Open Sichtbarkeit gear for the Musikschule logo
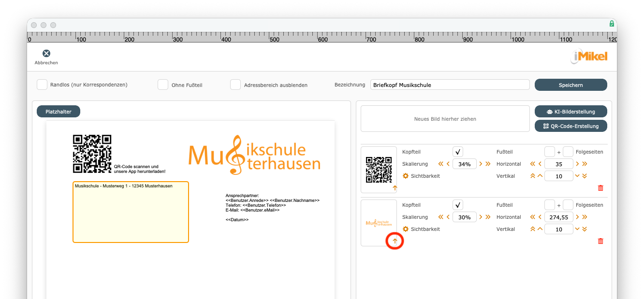The height and width of the screenshot is (299, 644). (x=406, y=229)
